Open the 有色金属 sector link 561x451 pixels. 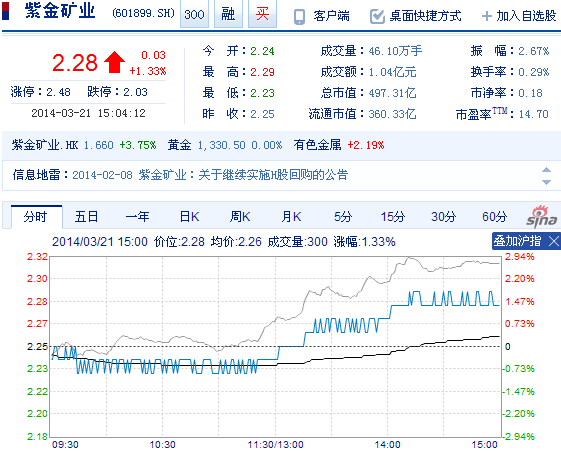point(317,145)
